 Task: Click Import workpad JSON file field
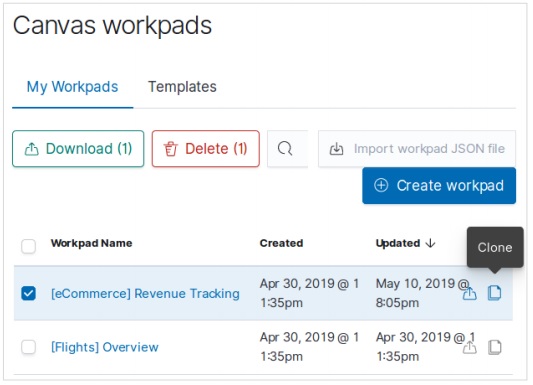(417, 148)
